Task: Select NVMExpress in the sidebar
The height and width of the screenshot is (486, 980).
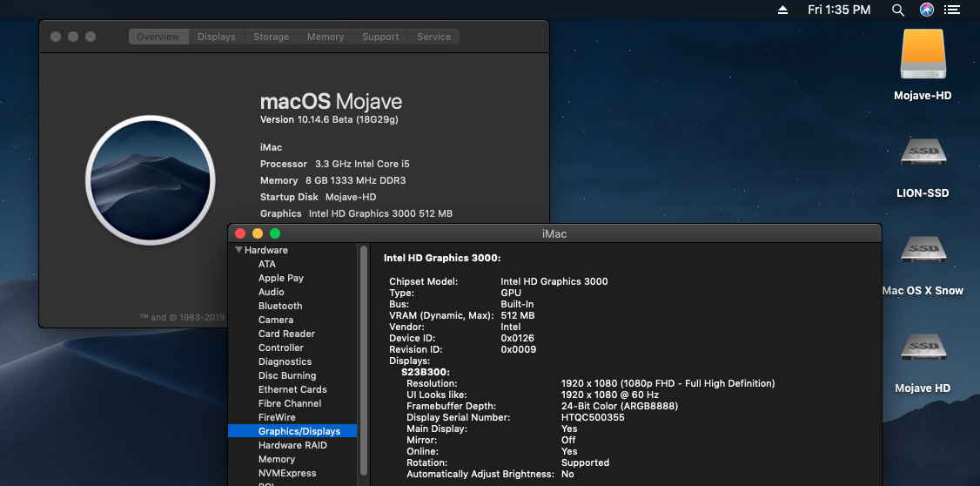Action: point(287,473)
